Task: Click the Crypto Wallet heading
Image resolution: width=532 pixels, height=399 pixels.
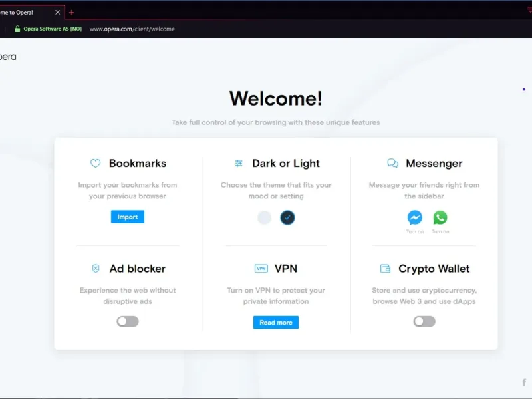Action: point(434,269)
